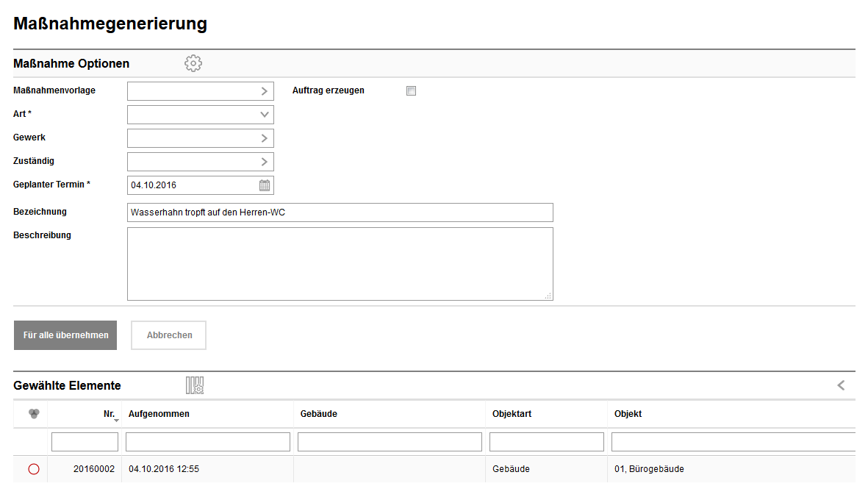Viewport: 868px width, 486px height.
Task: Open Maßnahmenvorlage selection arrow
Action: [x=265, y=91]
